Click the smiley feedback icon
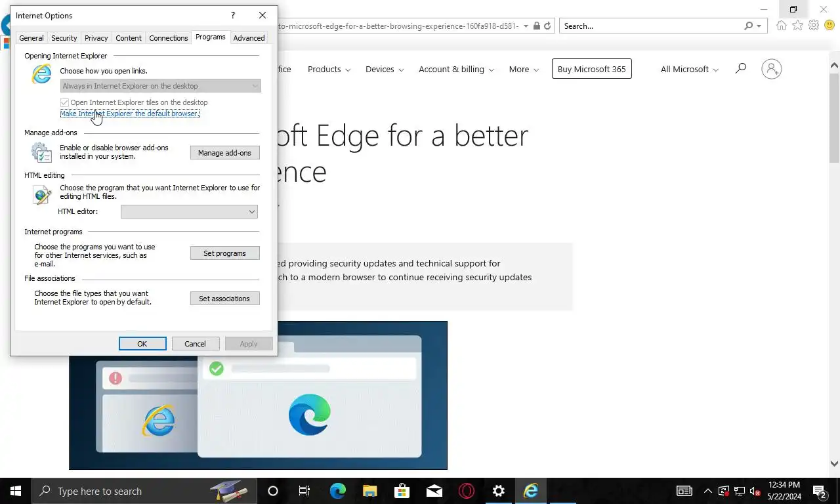Image resolution: width=840 pixels, height=504 pixels. pyautogui.click(x=829, y=26)
